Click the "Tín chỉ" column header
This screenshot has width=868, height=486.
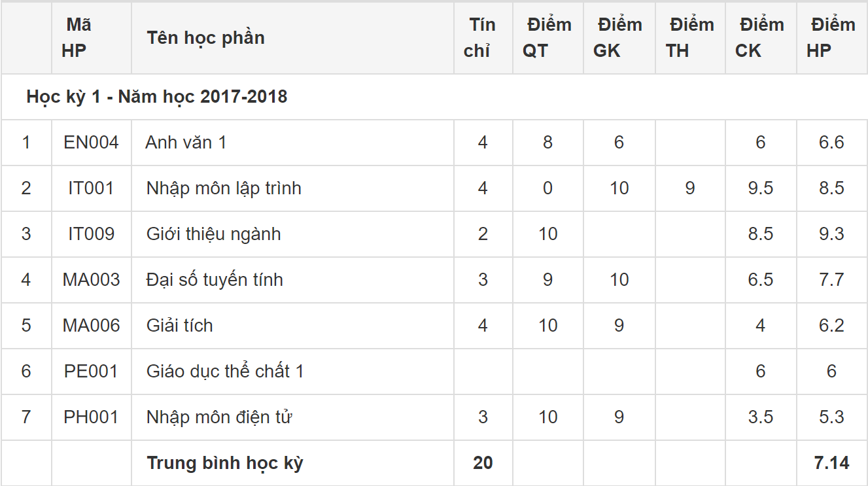click(482, 38)
